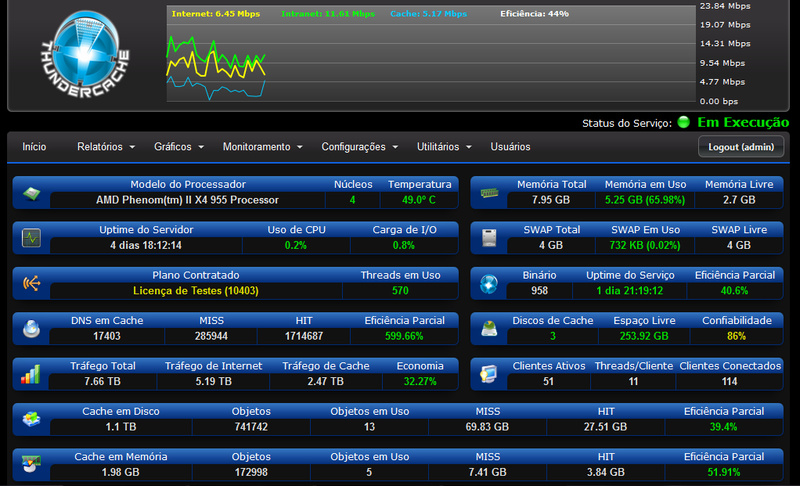Click the Cache em Disco icon
Viewport: 800px width, 486px height.
click(x=31, y=419)
